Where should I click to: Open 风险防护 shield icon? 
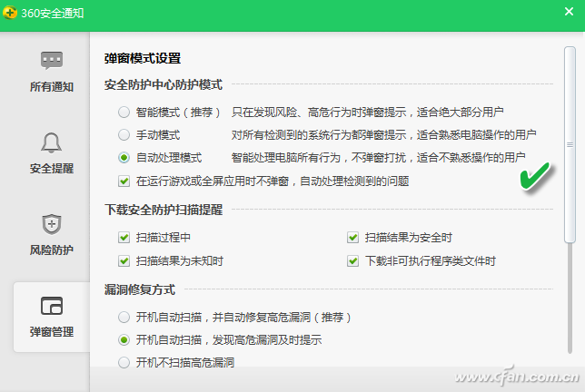[x=52, y=224]
